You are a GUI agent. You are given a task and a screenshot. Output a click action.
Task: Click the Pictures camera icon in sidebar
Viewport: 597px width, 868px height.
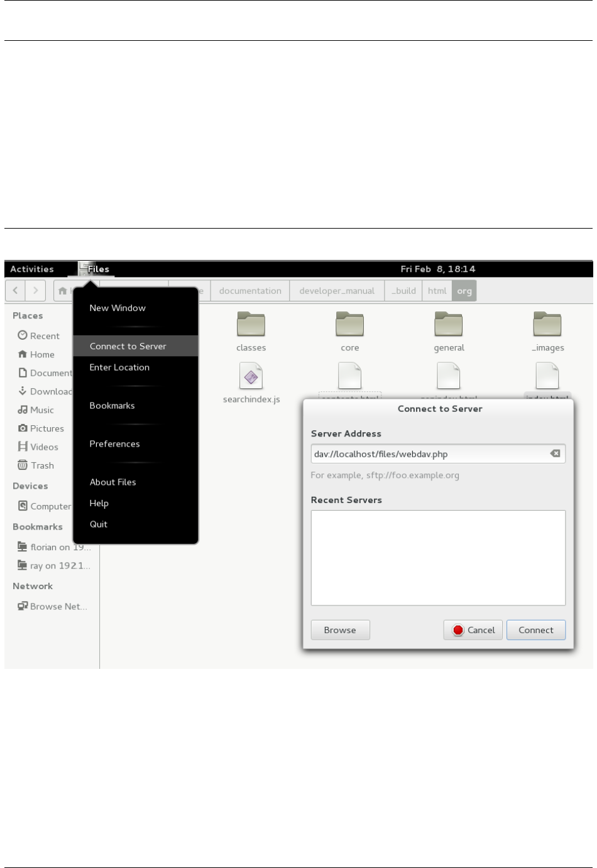(23, 428)
